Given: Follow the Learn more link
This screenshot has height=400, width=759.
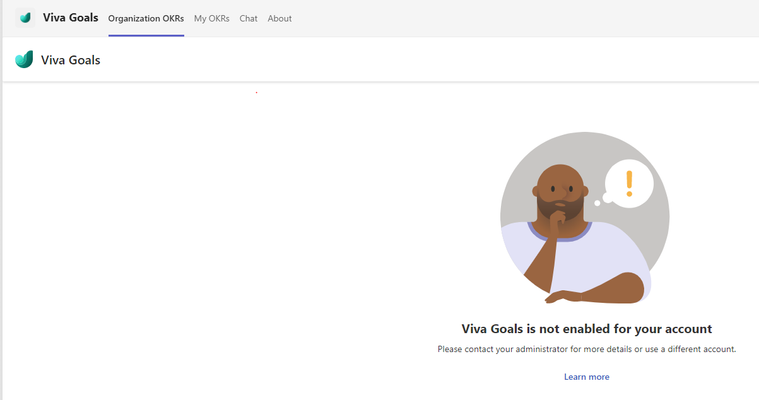Looking at the screenshot, I should tap(586, 377).
